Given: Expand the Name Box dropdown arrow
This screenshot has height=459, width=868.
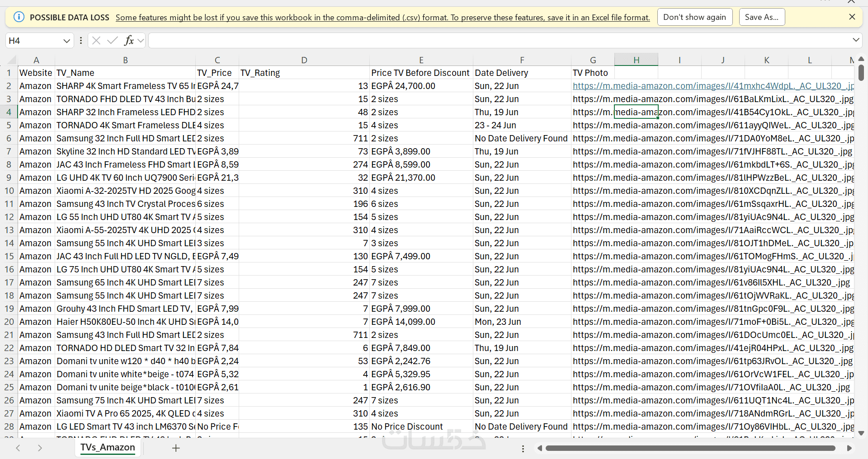Looking at the screenshot, I should point(66,41).
